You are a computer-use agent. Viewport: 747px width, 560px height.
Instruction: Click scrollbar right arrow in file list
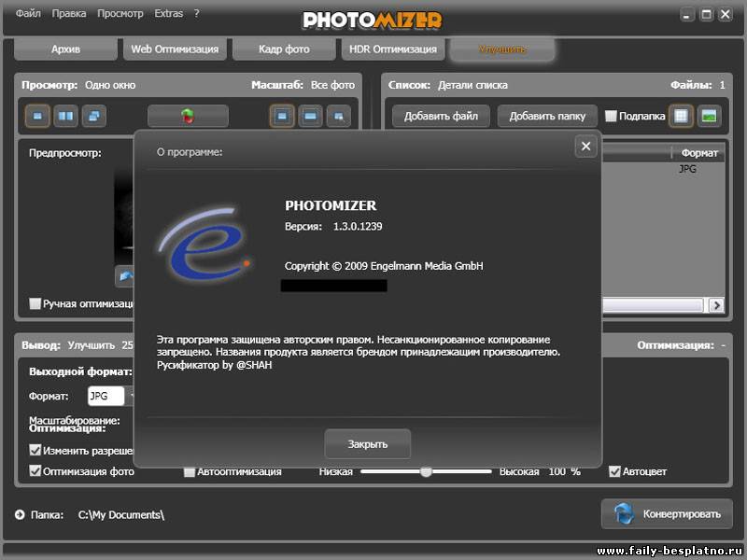tap(716, 305)
